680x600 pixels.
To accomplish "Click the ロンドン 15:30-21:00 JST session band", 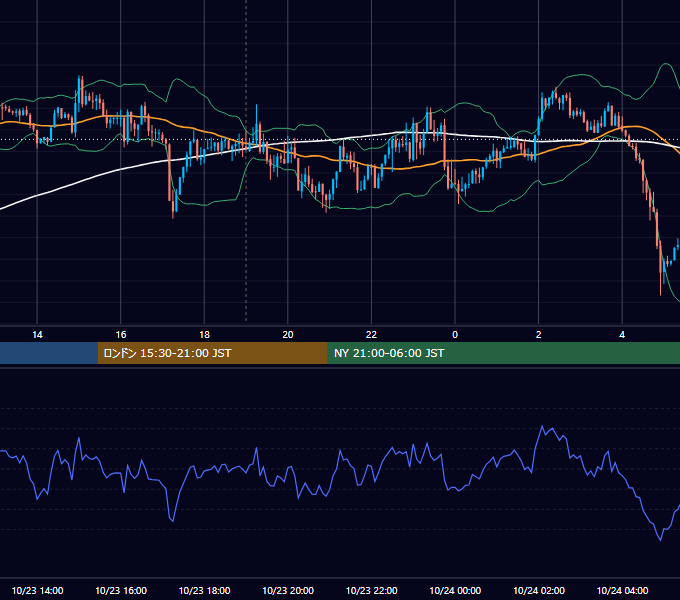I will (212, 353).
